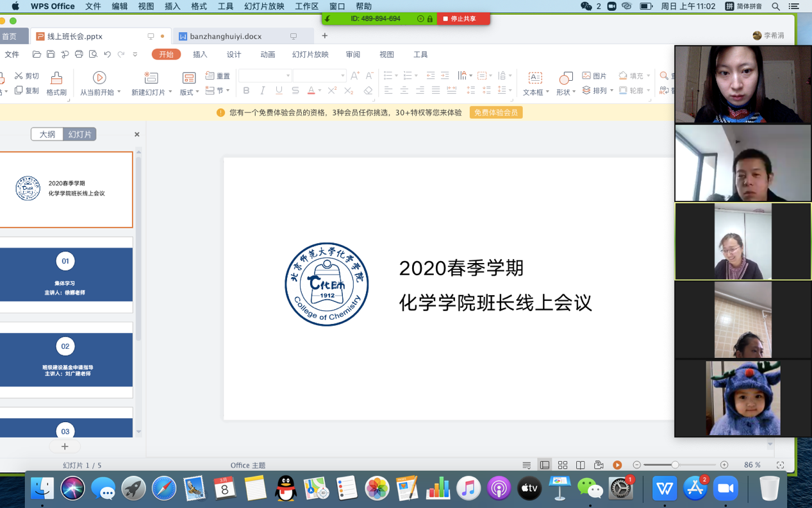
Task: Toggle underline formatting
Action: coord(279,91)
